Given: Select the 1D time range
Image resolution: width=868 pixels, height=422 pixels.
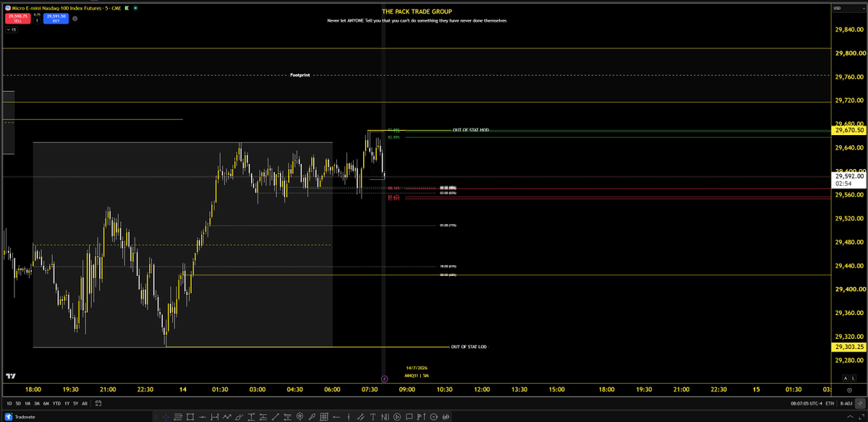Looking at the screenshot, I should [x=8, y=402].
